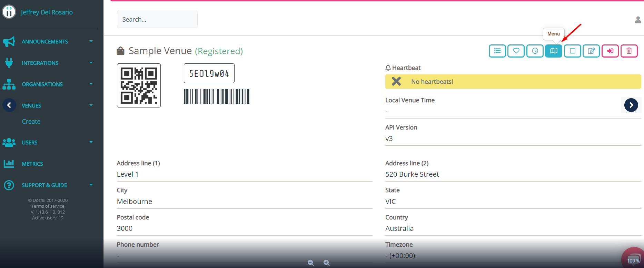The image size is (644, 268).
Task: Expand the Integrations dropdown arrow
Action: (91, 63)
